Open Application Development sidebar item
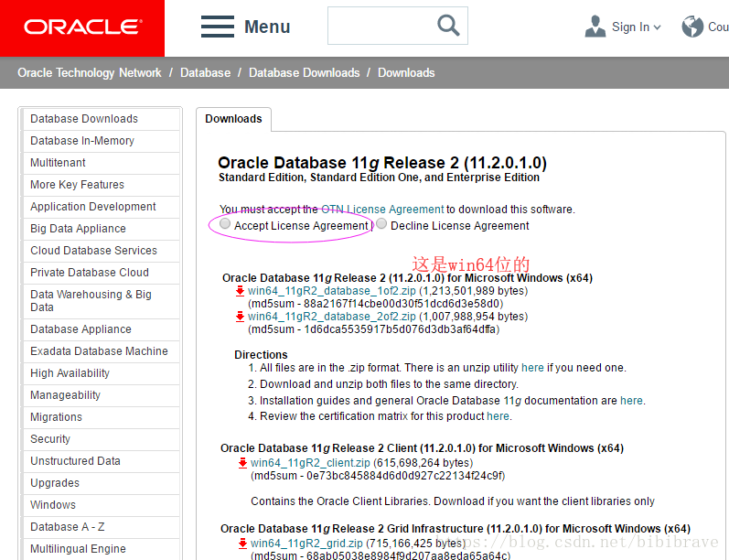The width and height of the screenshot is (729, 560). (101, 207)
